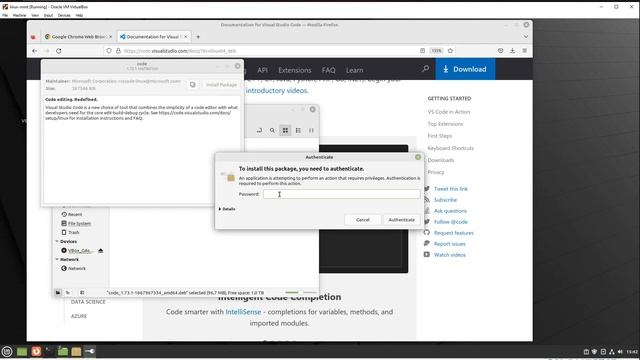This screenshot has height=360, width=640.
Task: Open Extensions in the VS Code site navigation
Action: click(295, 70)
